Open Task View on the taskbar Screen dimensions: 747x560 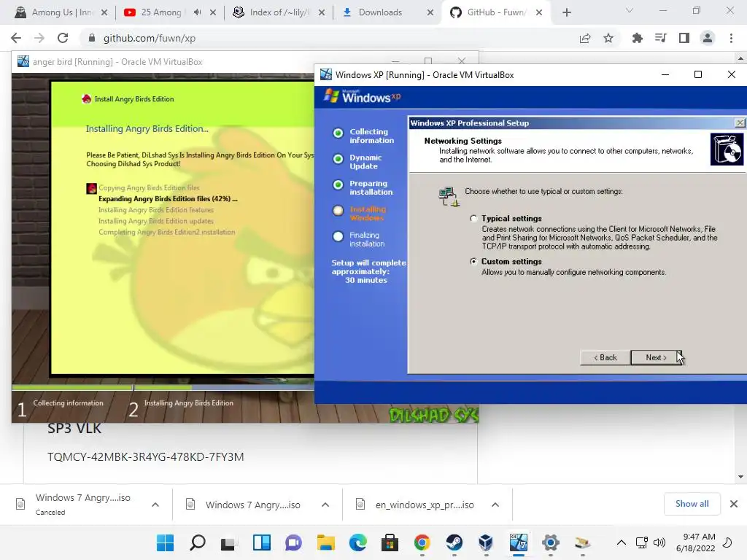coord(229,542)
